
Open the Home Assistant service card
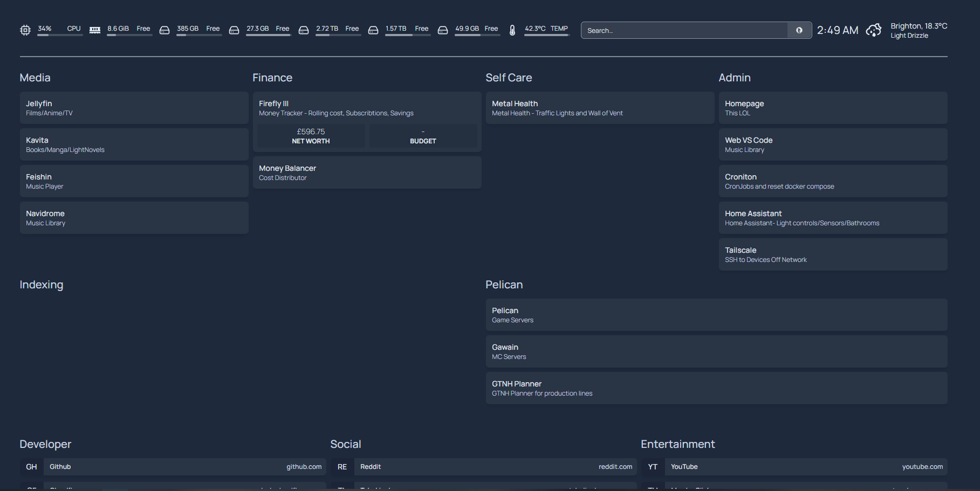833,218
